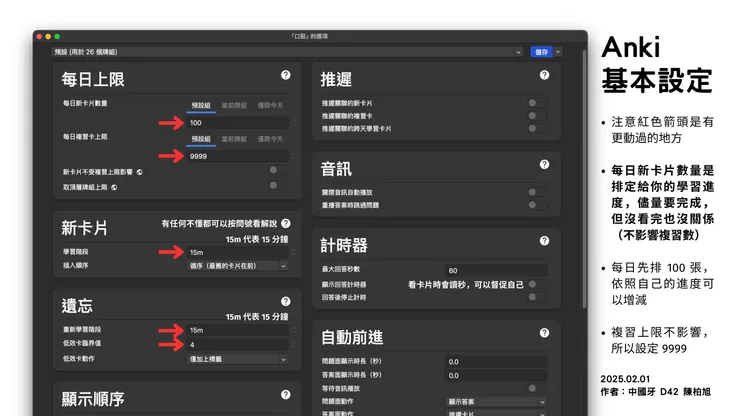Reset the 低效卡臨界值 value

[x=294, y=345]
